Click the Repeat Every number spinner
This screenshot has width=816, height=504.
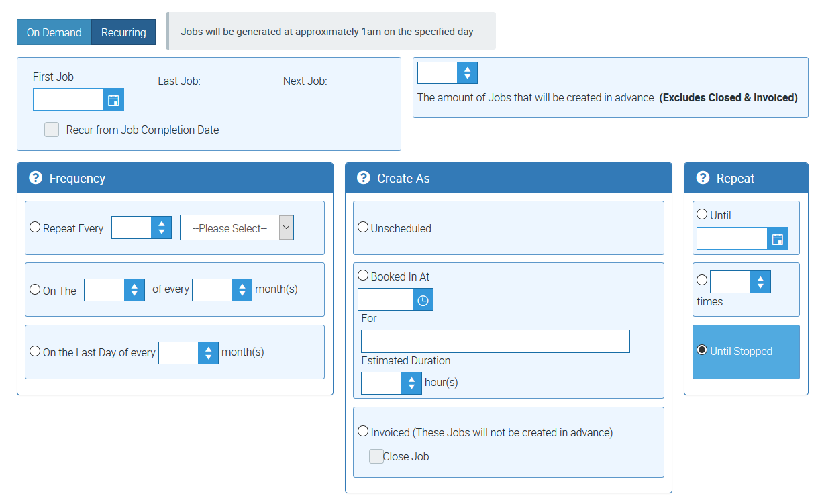point(161,228)
